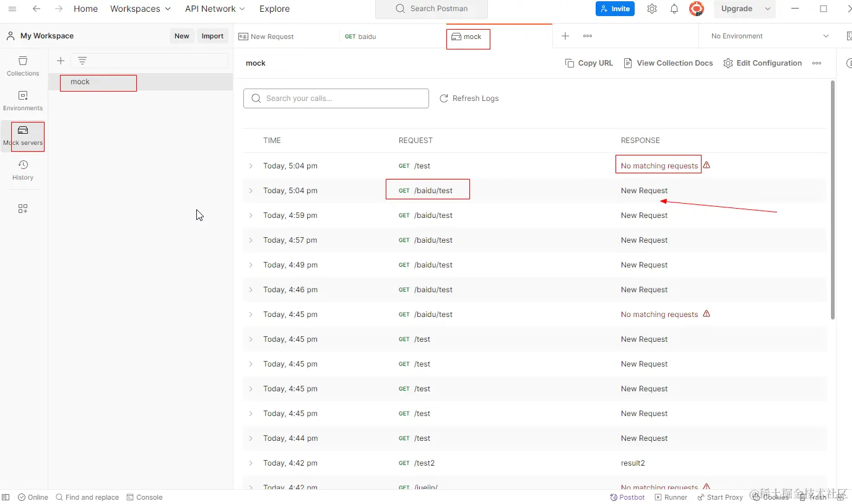Open more actions next to Edit Configuration
Image resolution: width=852 pixels, height=504 pixels.
(817, 63)
